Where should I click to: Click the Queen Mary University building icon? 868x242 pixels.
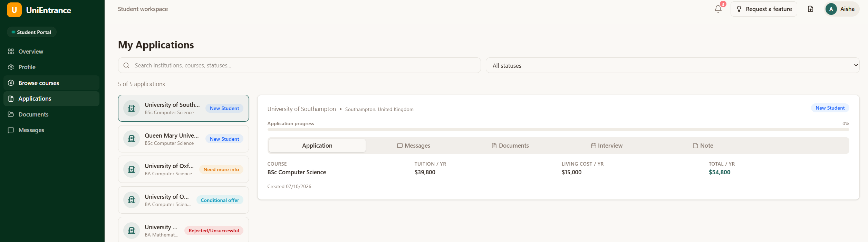[132, 139]
